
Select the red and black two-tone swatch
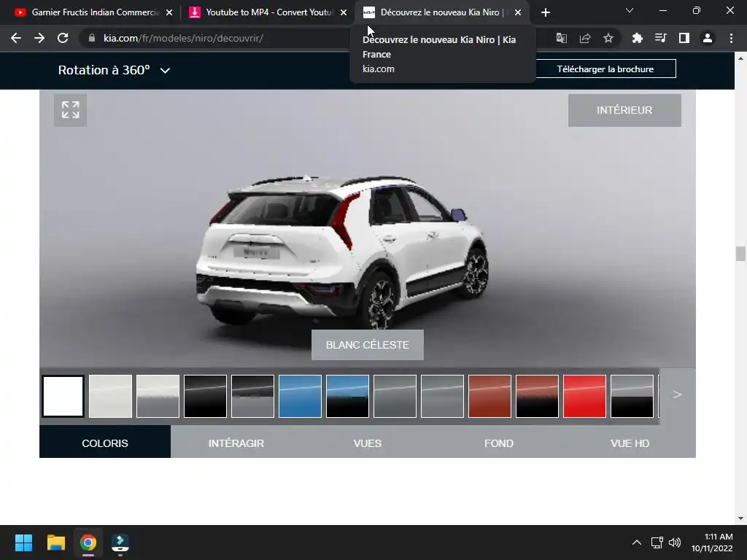tap(537, 396)
